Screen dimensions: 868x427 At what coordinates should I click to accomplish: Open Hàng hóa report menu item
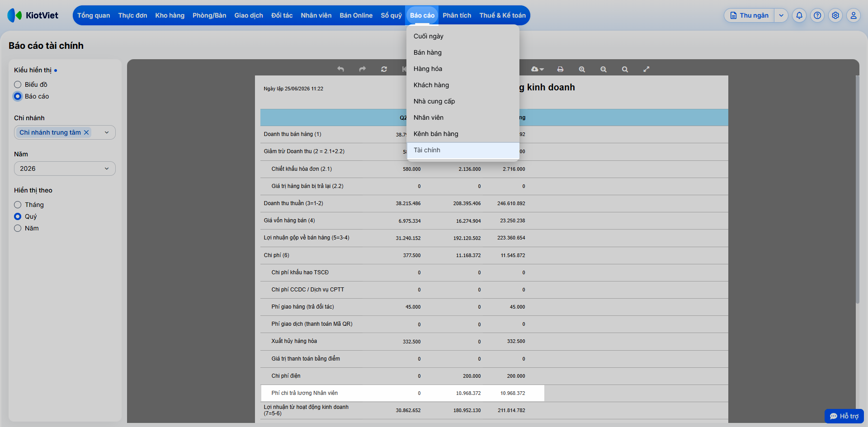(x=463, y=69)
